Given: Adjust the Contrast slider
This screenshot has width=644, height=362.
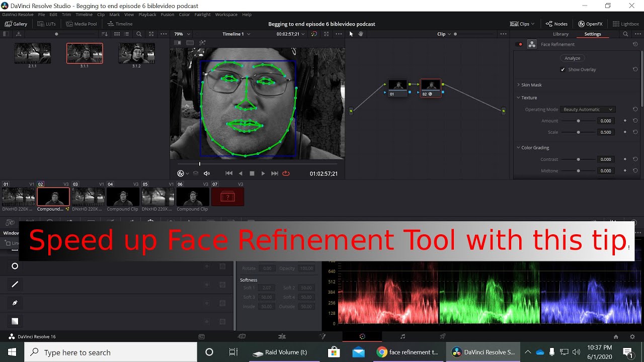Looking at the screenshot, I should [x=579, y=159].
